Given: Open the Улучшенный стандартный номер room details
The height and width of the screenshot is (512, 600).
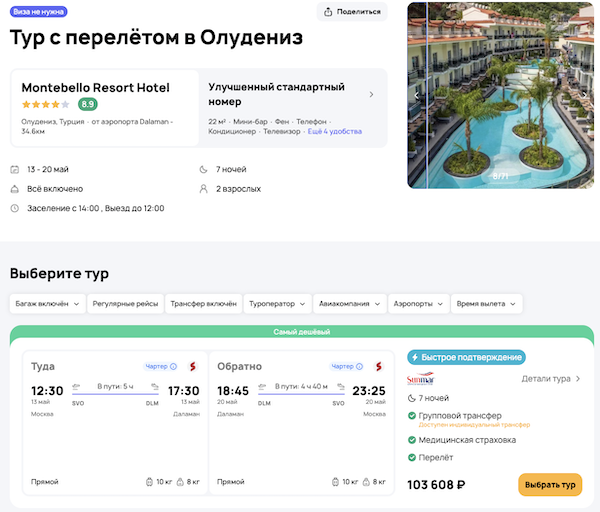Looking at the screenshot, I should click(x=371, y=95).
